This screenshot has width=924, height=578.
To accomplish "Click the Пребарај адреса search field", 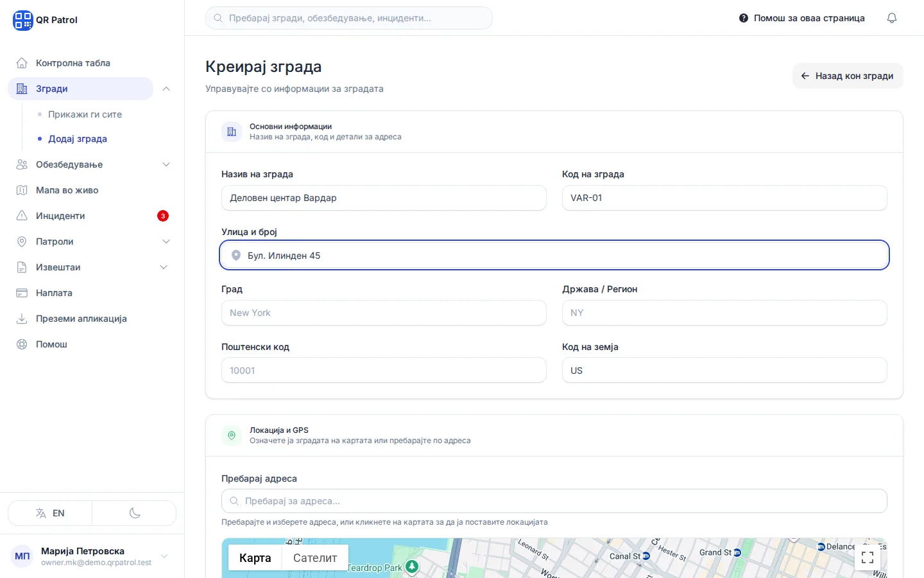I will (x=554, y=501).
